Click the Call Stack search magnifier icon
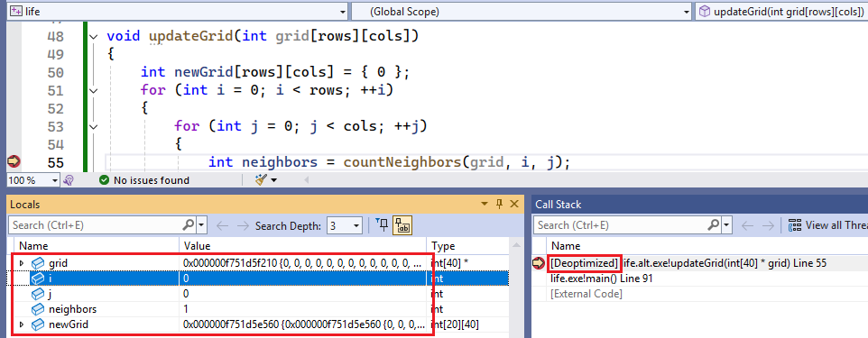Viewport: 868px width, 338px height. coord(713,225)
